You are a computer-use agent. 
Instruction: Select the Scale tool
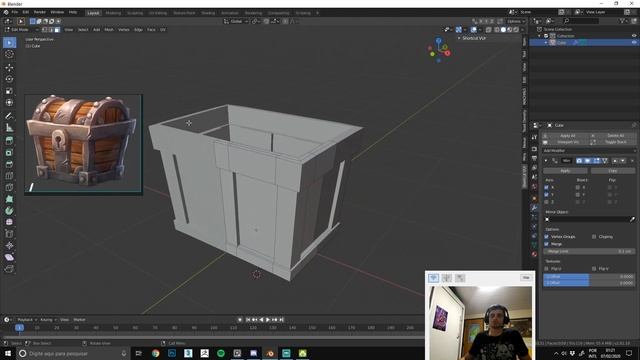pos(9,91)
